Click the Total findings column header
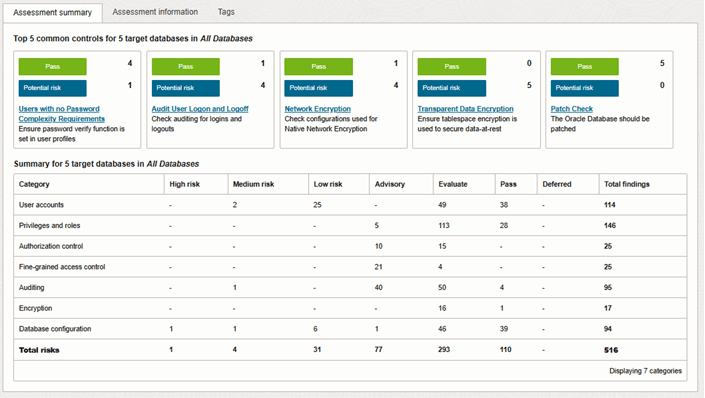Screen dimensions: 705x398 pyautogui.click(x=643, y=184)
